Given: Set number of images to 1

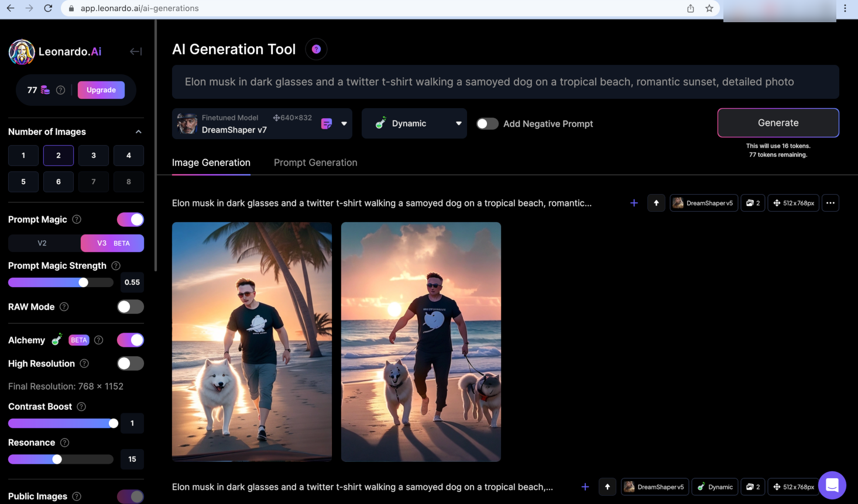Looking at the screenshot, I should [x=23, y=156].
